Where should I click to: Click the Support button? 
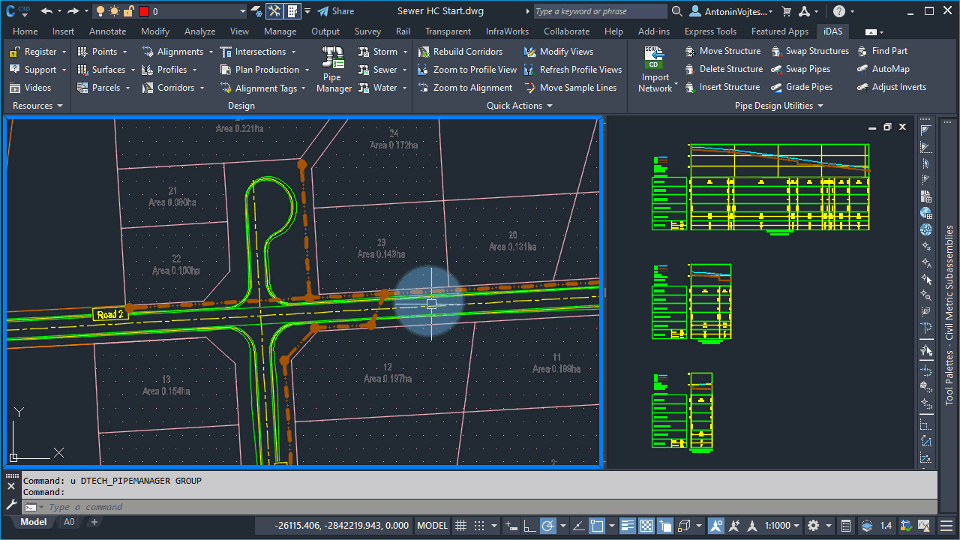coord(37,70)
